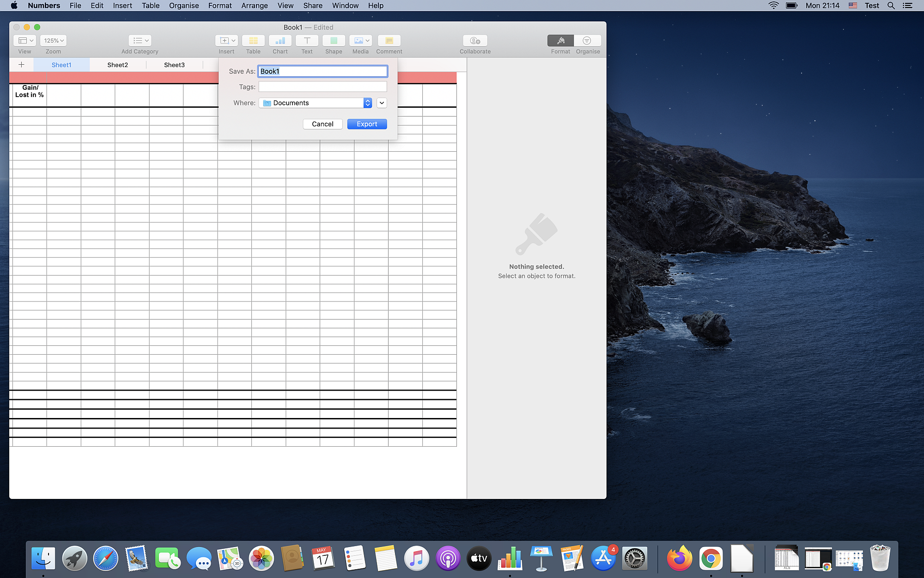Click the Add Category control
Screen dimensions: 924x578
(x=140, y=41)
